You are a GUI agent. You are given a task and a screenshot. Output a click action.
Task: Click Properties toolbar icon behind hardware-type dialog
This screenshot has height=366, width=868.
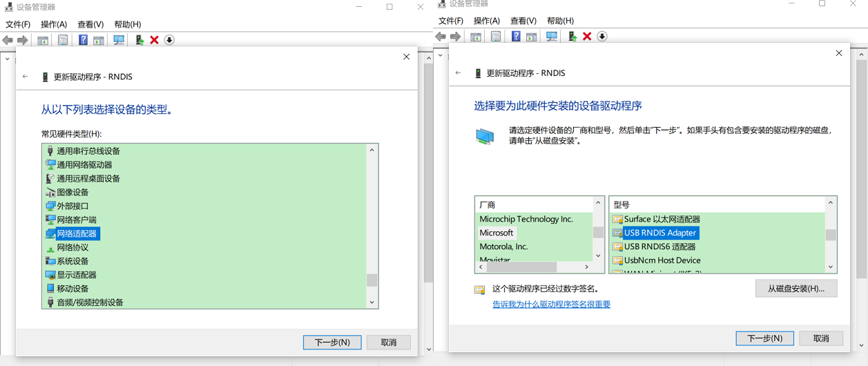point(63,40)
